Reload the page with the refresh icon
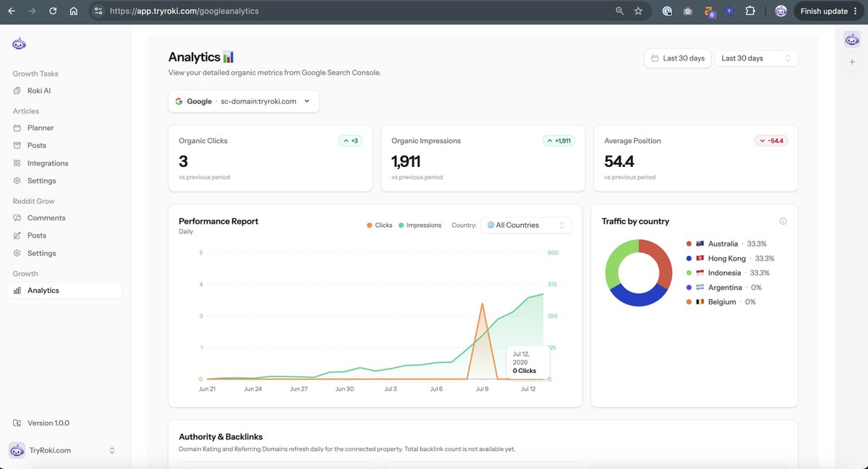868x469 pixels. click(x=53, y=11)
